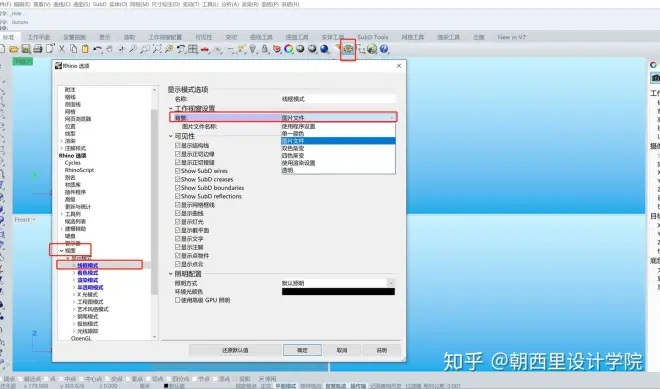Toggle the Show SubD reflections checkbox
The height and width of the screenshot is (389, 660).
click(x=178, y=196)
